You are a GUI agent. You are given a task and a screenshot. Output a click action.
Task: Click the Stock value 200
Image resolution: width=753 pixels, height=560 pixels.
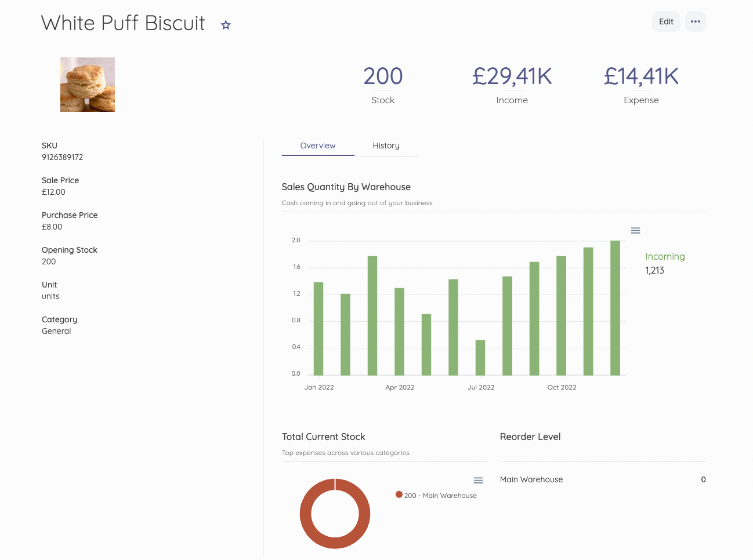[x=383, y=77]
